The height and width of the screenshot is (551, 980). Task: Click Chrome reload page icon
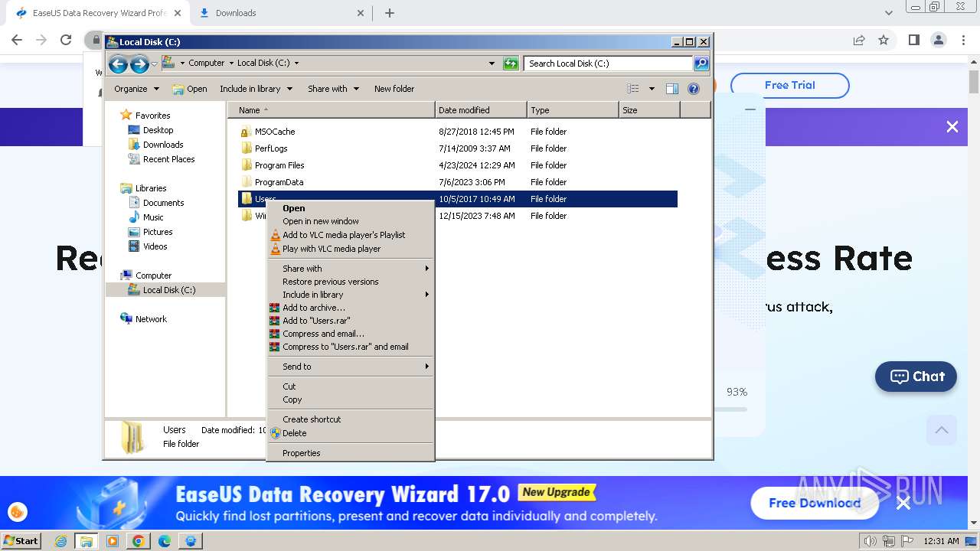(66, 40)
